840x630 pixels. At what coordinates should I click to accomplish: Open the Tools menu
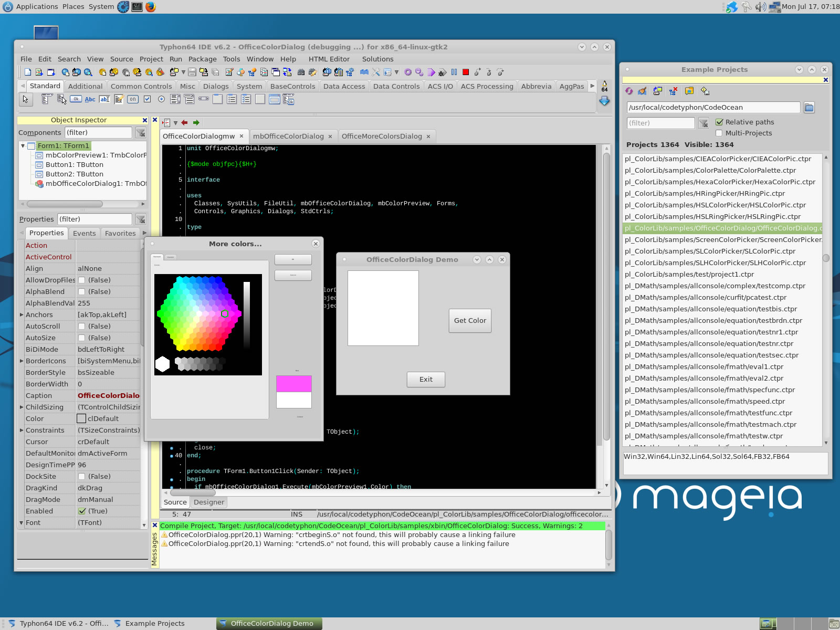[x=232, y=59]
